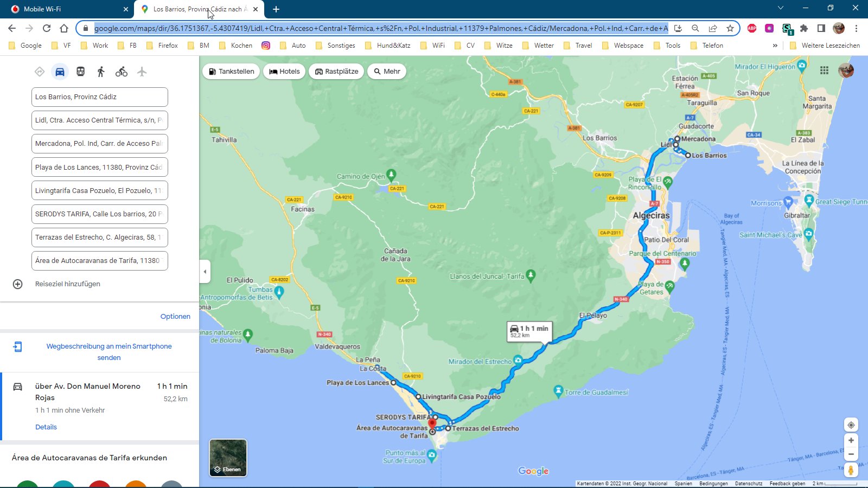Click the Adblock Plus extension icon
This screenshot has height=488, width=868.
752,28
